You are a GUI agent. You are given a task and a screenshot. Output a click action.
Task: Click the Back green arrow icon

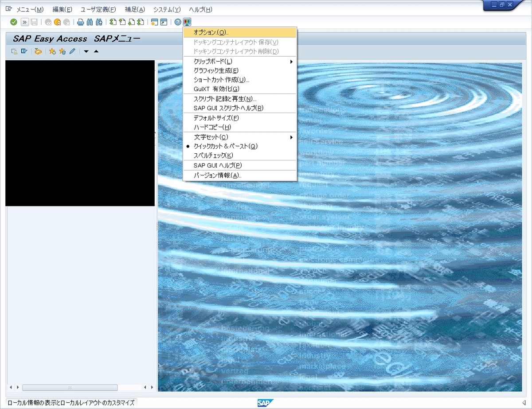pyautogui.click(x=48, y=22)
